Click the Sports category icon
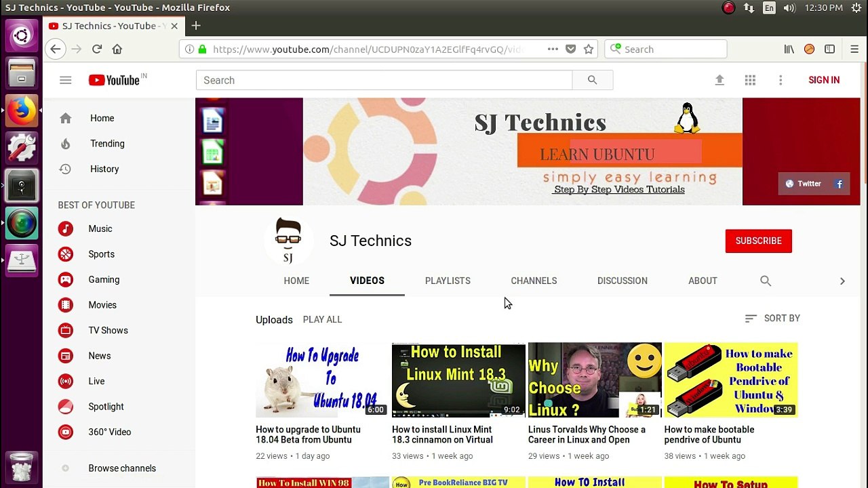The height and width of the screenshot is (488, 868). coord(65,254)
